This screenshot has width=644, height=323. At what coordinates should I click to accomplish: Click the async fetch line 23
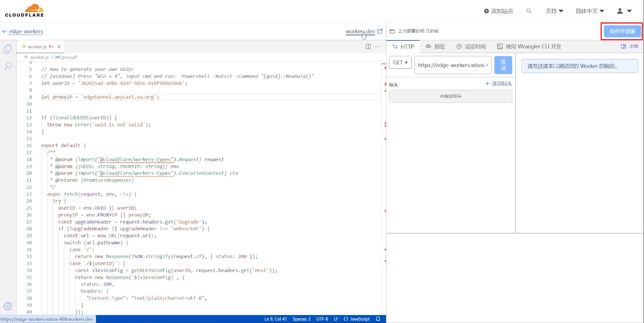[x=92, y=194]
